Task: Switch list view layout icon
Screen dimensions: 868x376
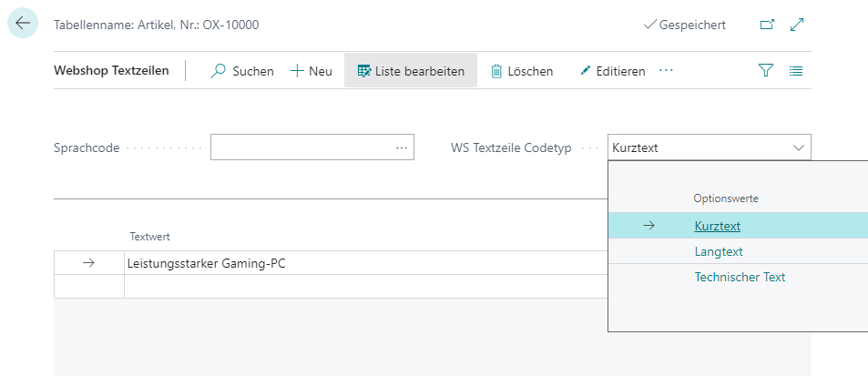Action: coord(795,71)
